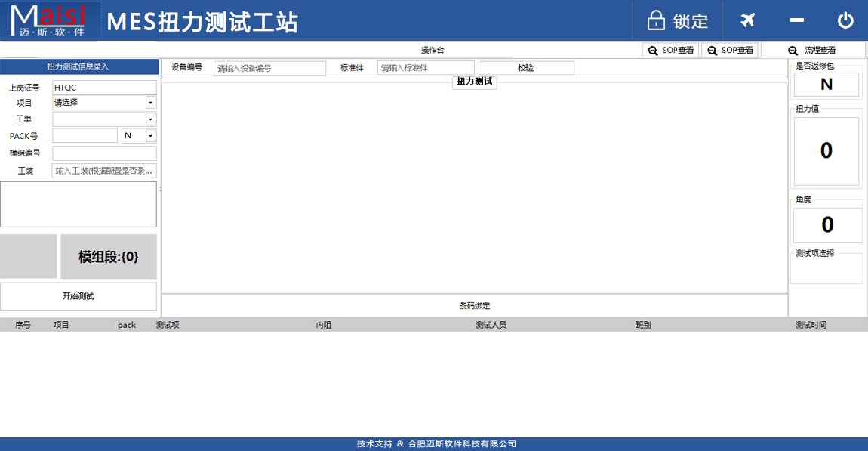Click the 操作台 tab header
868x451 pixels.
[432, 50]
